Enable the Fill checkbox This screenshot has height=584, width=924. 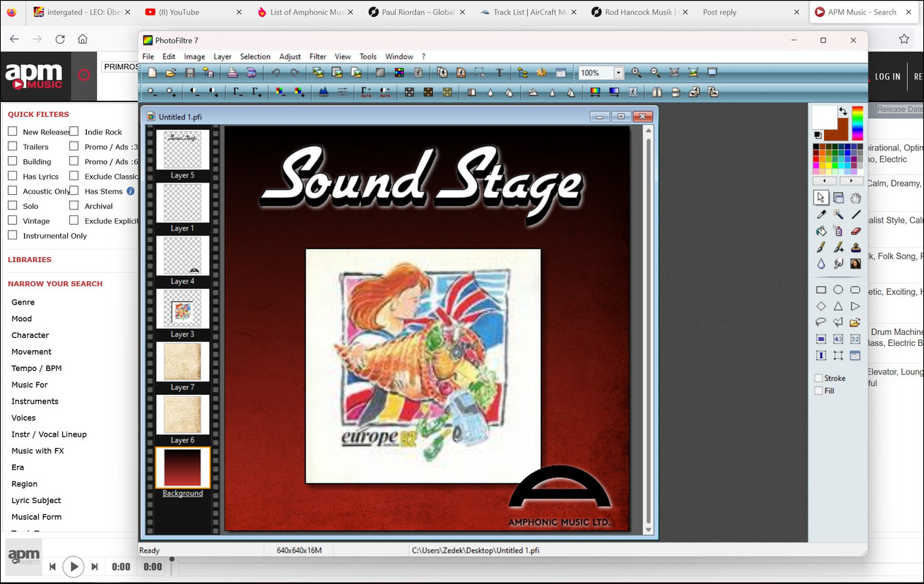819,391
